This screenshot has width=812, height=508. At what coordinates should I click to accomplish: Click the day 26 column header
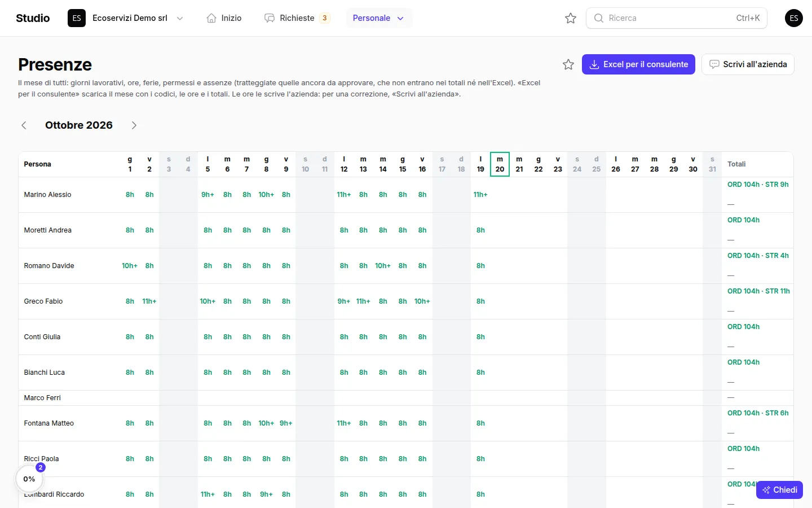[616, 164]
